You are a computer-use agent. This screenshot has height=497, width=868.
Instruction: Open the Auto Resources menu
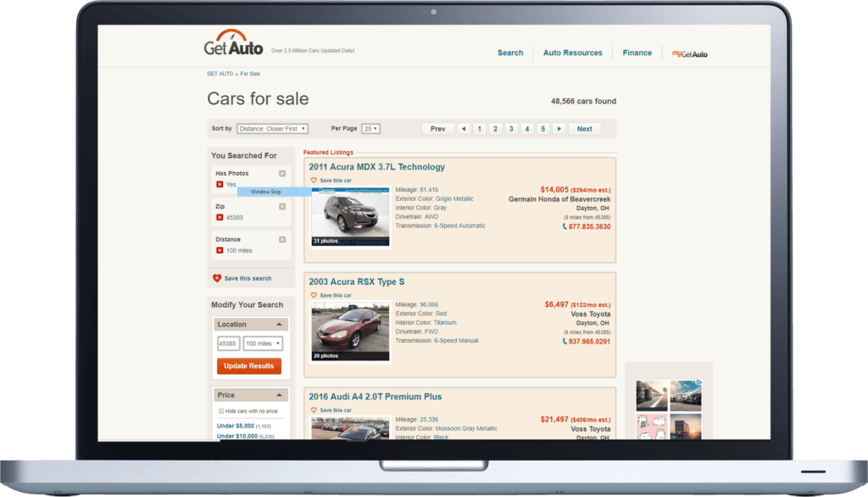[572, 53]
